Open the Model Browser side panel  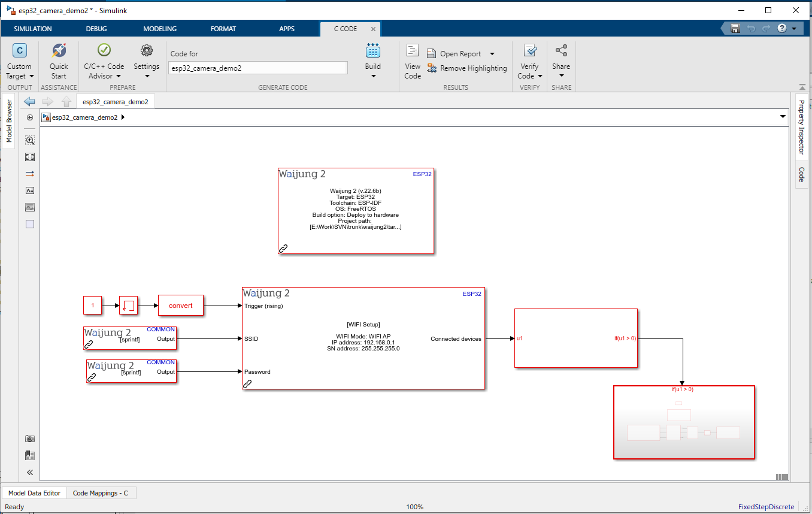tap(9, 121)
